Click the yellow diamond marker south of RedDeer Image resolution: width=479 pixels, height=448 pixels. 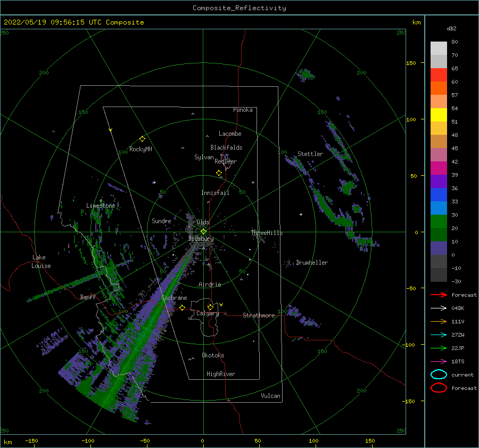pyautogui.click(x=219, y=173)
